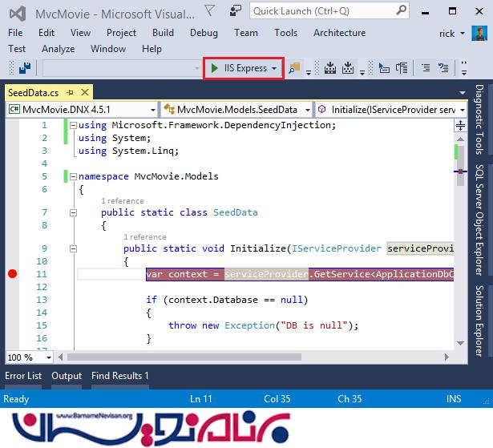Screen dimensions: 493x448
Task: Open the document tab list dropdown arrow
Action: pyautogui.click(x=462, y=93)
